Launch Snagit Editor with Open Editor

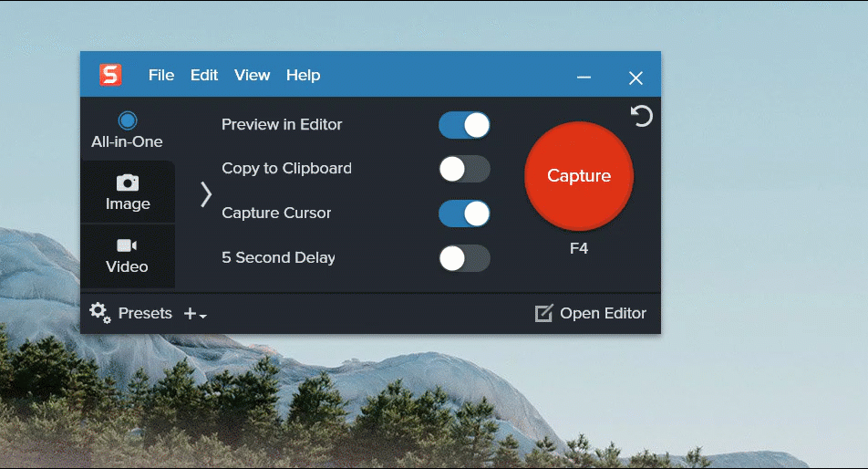pyautogui.click(x=590, y=313)
